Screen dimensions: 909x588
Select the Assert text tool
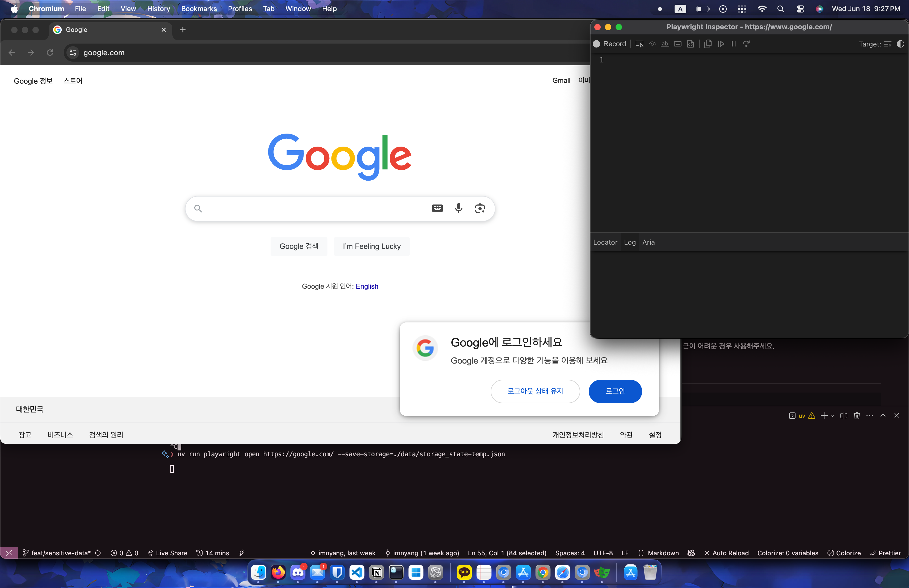tap(665, 44)
